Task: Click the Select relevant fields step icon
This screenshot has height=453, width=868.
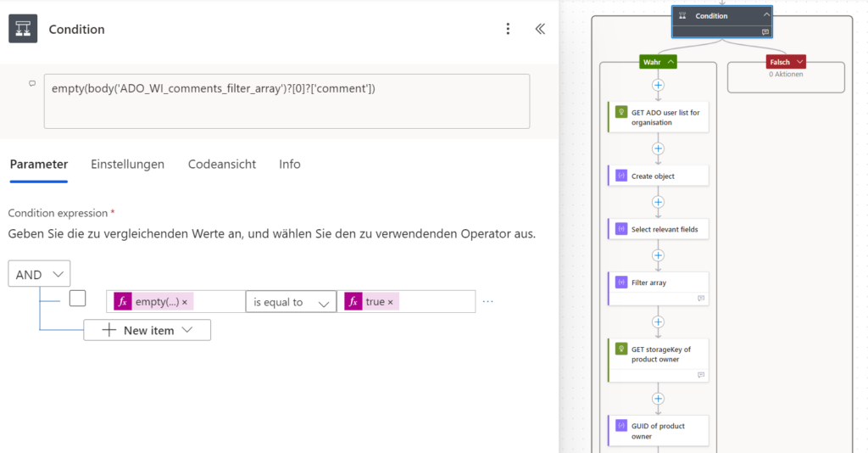Action: pyautogui.click(x=621, y=229)
